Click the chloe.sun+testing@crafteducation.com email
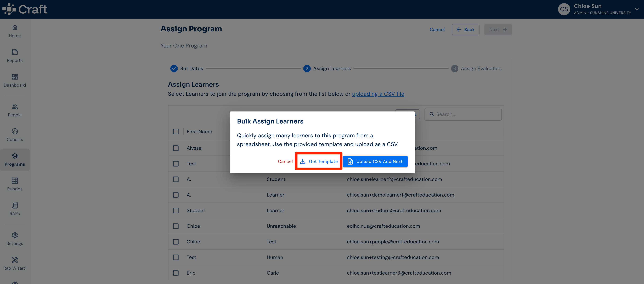 pos(393,257)
